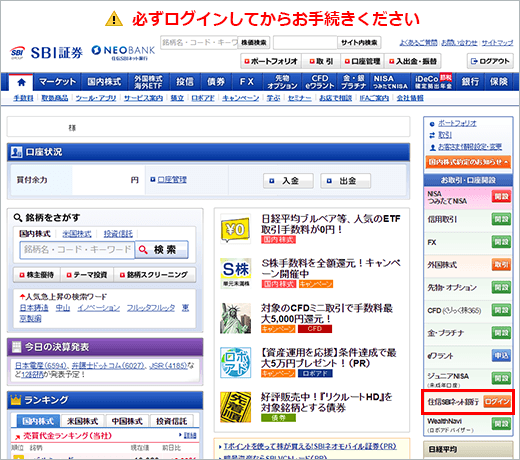Open the 債券 menu
This screenshot has width=520, height=460.
tap(216, 82)
